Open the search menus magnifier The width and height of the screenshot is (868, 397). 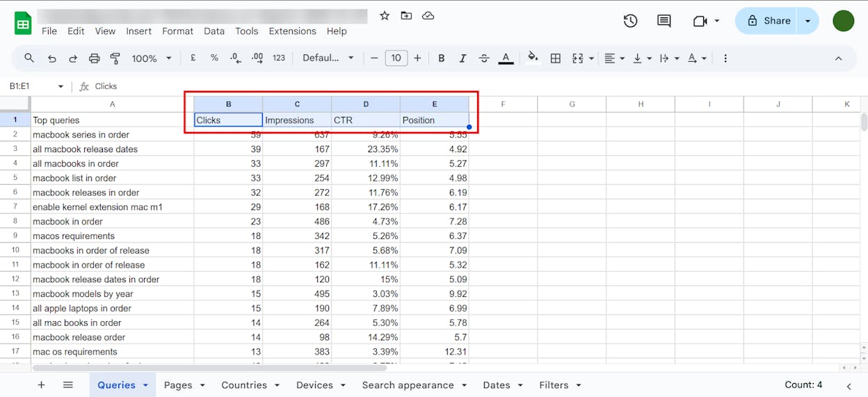[29, 58]
